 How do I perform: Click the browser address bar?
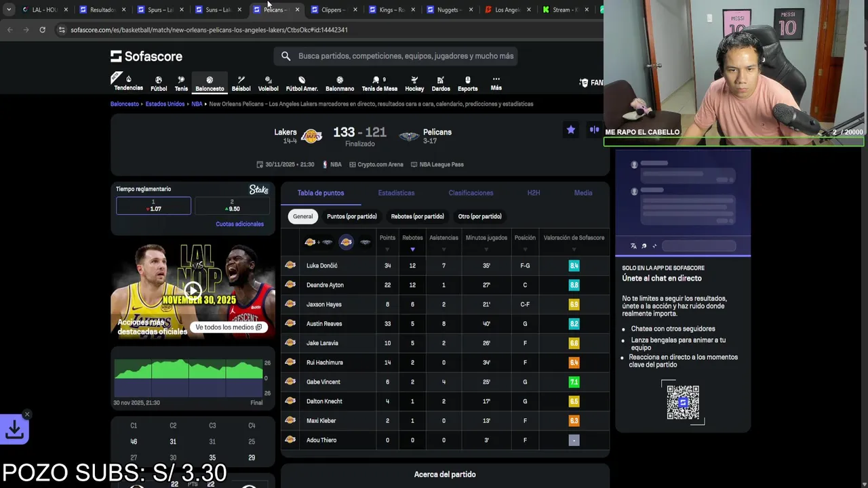tap(325, 30)
